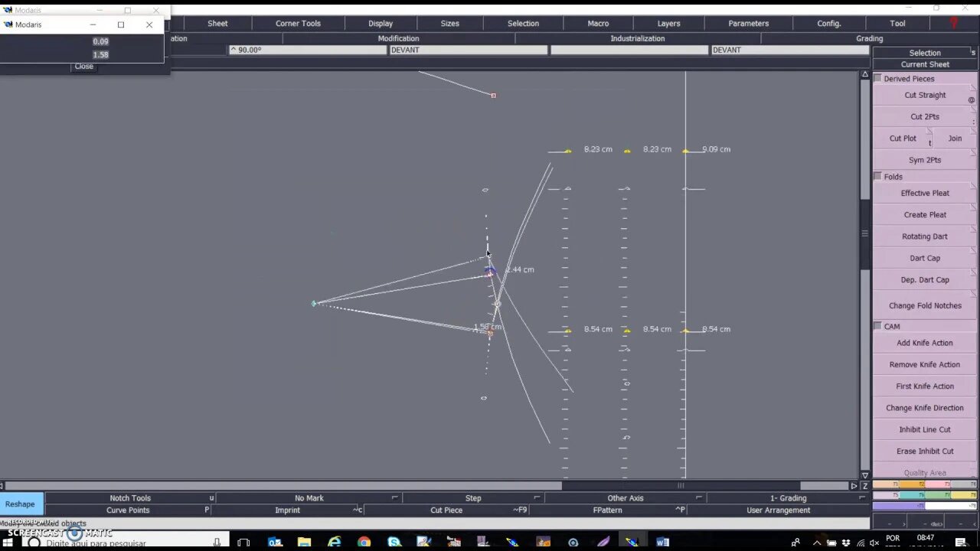The width and height of the screenshot is (980, 551).
Task: Open Outlook from the taskbar
Action: coord(275,543)
